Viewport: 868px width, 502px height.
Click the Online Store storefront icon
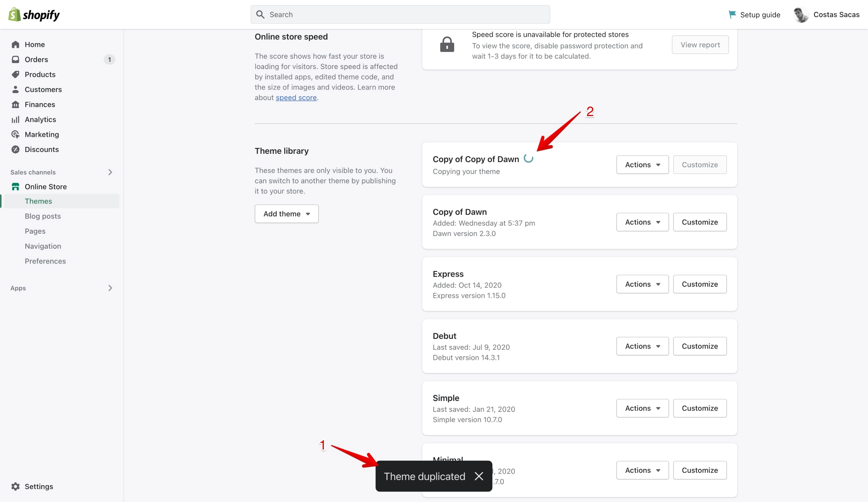[x=15, y=186]
